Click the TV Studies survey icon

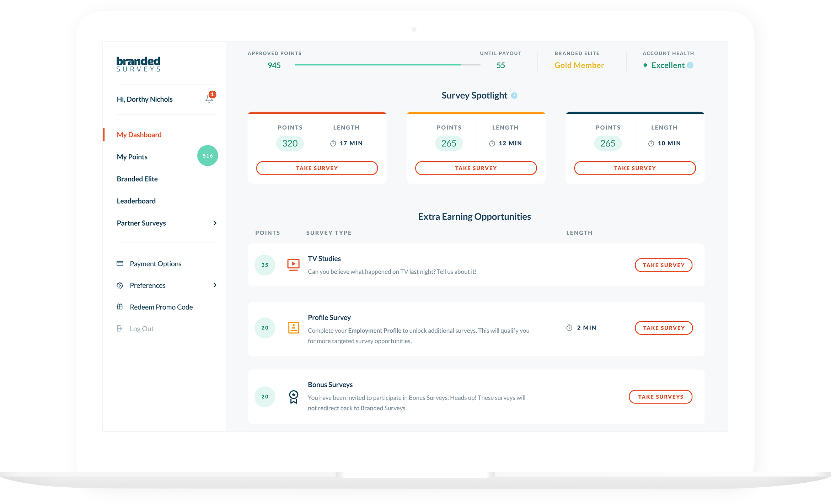coord(293,264)
